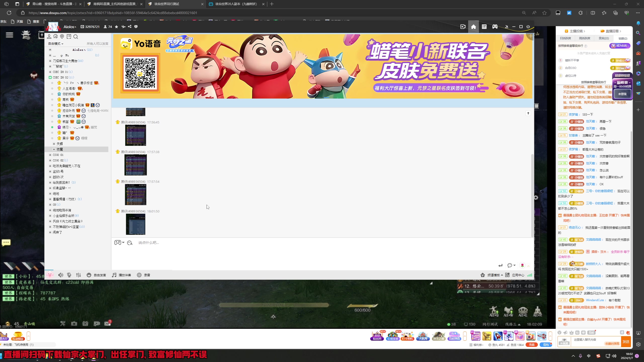Toggle the 高能 danmaku option
This screenshot has height=362, width=644.
click(591, 333)
